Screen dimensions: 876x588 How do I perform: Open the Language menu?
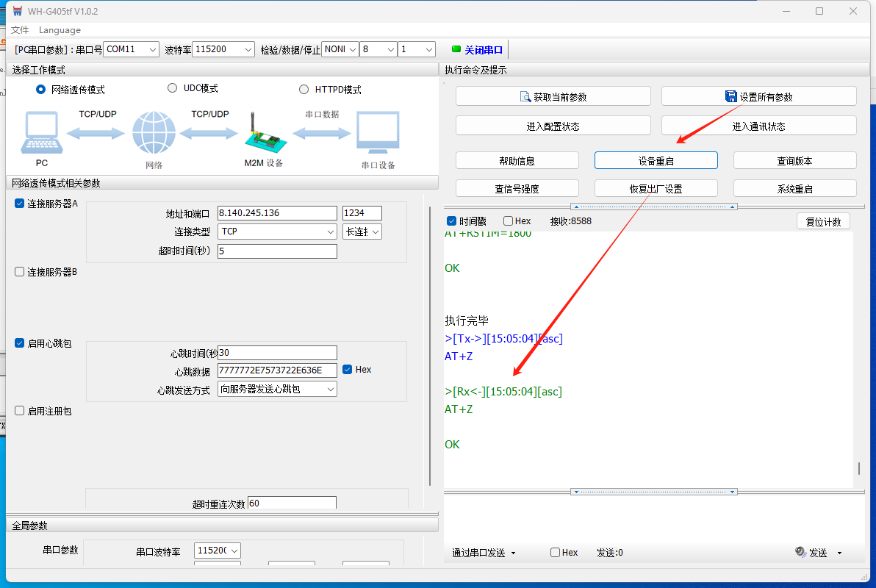(60, 30)
